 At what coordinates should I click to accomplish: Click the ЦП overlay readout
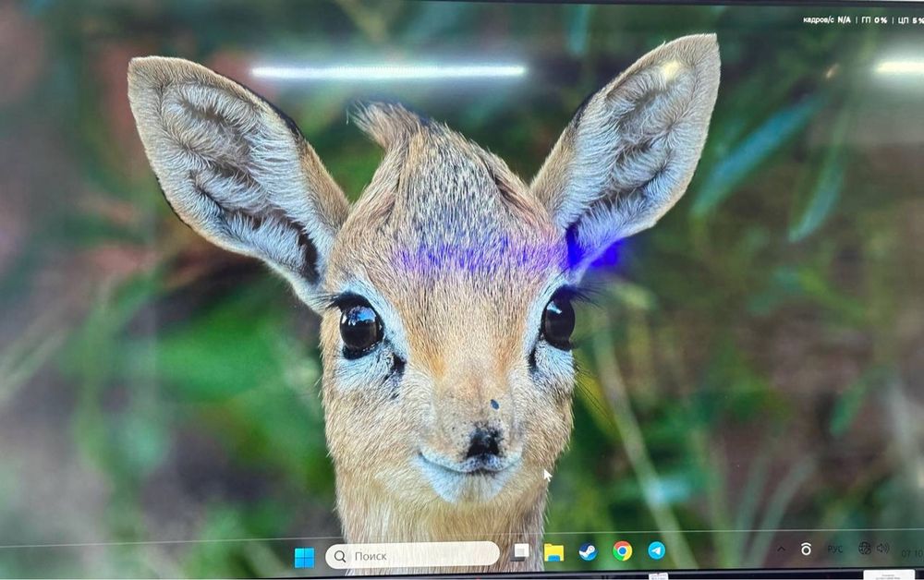[x=910, y=20]
